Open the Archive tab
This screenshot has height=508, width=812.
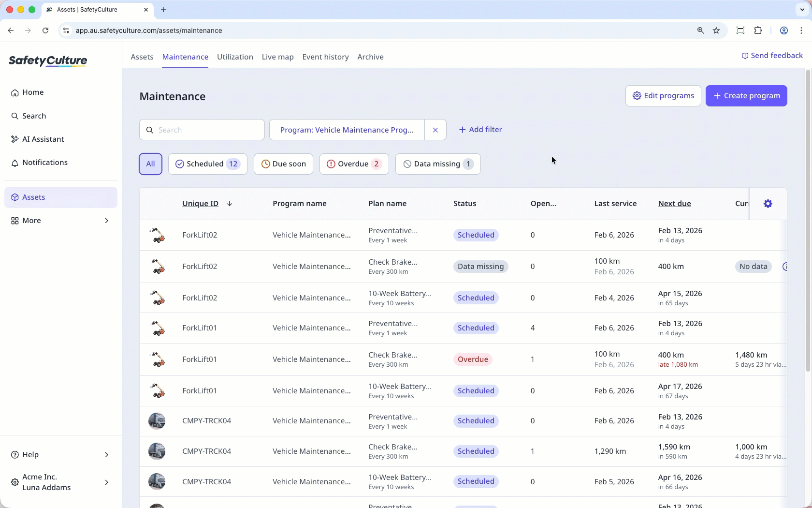(370, 57)
